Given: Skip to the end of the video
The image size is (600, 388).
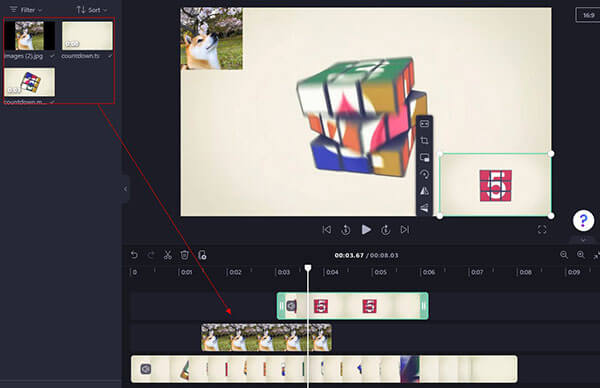Looking at the screenshot, I should [404, 230].
